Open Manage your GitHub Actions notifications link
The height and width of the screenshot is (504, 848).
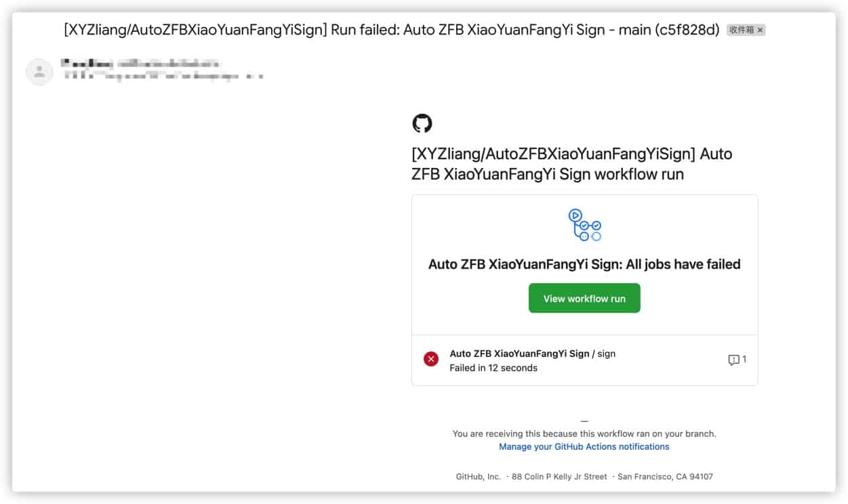[x=584, y=447]
